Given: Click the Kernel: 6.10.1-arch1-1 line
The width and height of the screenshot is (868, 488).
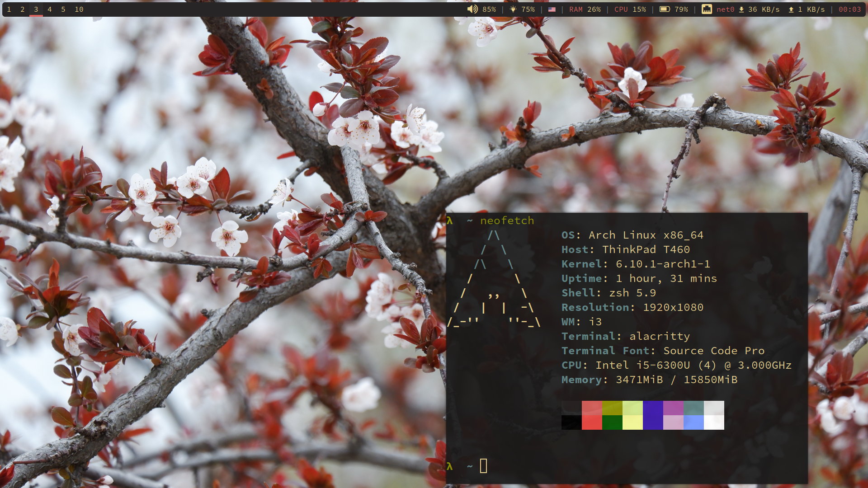Looking at the screenshot, I should 636,264.
